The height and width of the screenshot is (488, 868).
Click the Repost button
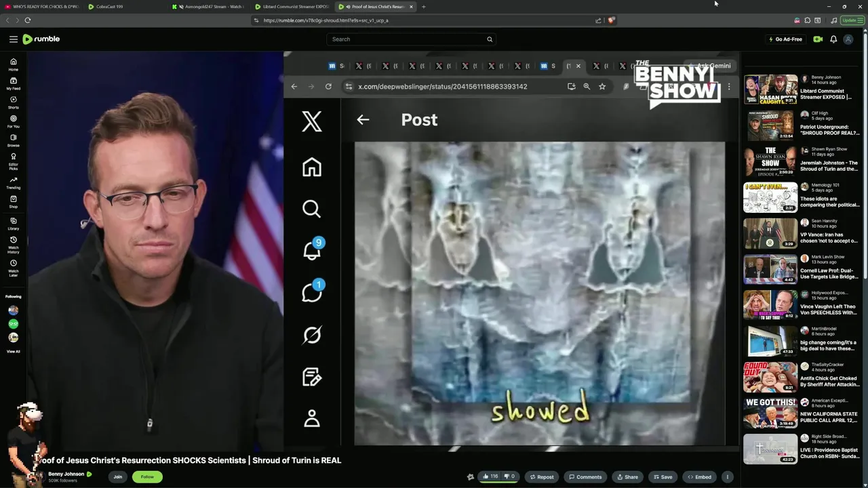[x=541, y=476]
